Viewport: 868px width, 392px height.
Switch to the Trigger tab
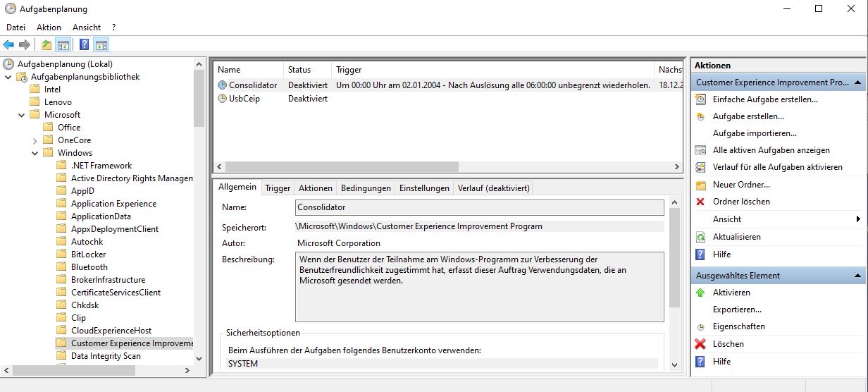278,188
